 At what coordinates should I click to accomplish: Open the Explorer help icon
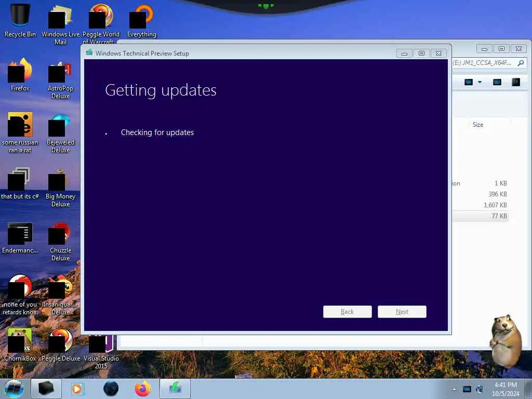516,82
